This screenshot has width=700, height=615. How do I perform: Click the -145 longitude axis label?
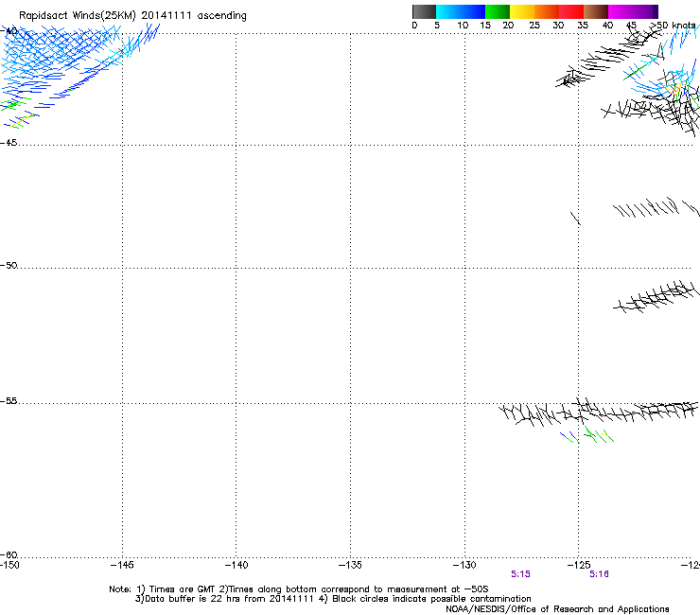coord(122,565)
